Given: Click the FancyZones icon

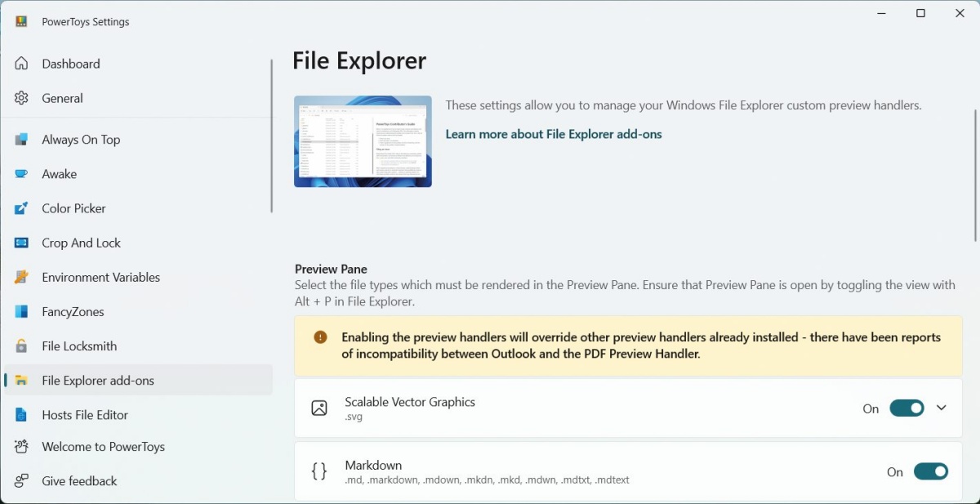Looking at the screenshot, I should pyautogui.click(x=21, y=311).
